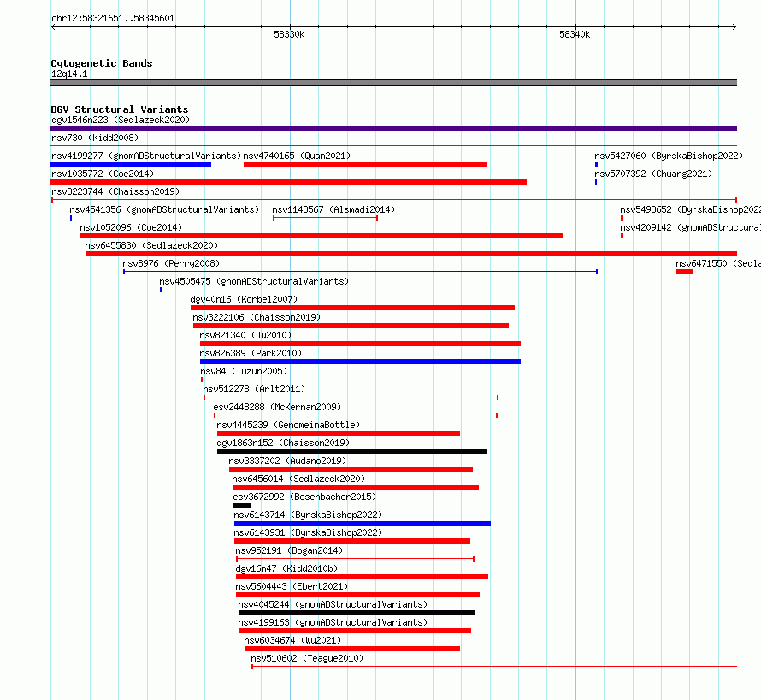761x700 pixels.
Task: Click the DGV Structural Variants track title
Action: [x=120, y=109]
